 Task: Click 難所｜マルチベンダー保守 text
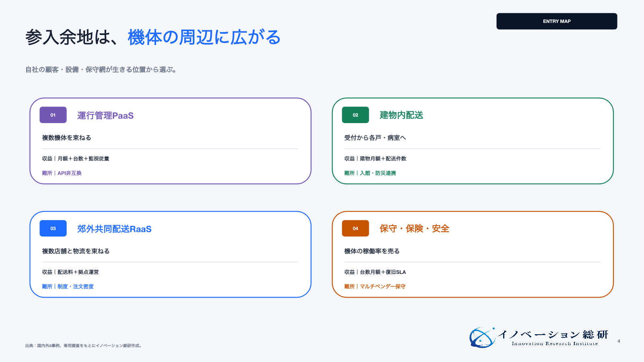375,286
